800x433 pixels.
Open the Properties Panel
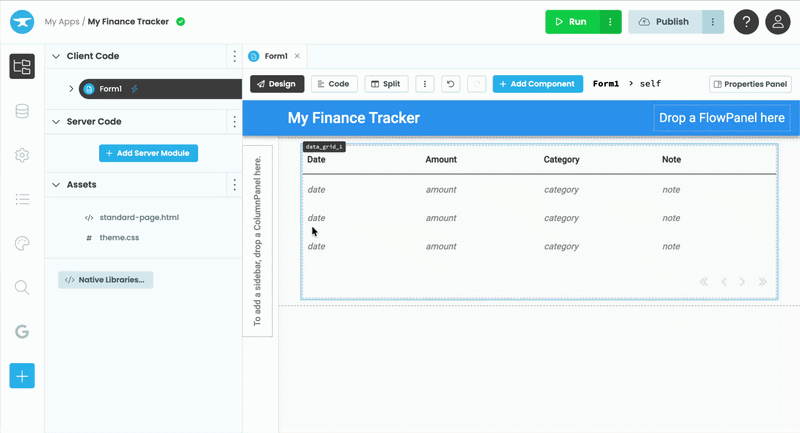click(x=750, y=84)
